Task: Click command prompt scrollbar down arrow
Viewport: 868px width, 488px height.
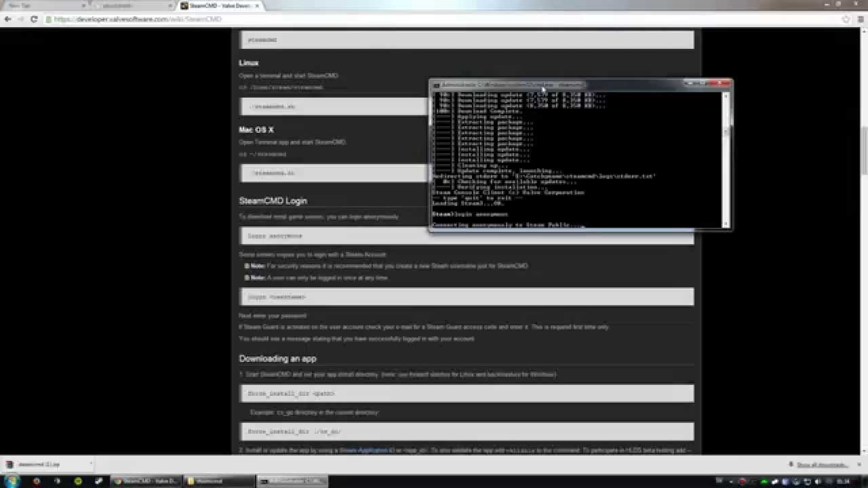Action: click(x=726, y=224)
